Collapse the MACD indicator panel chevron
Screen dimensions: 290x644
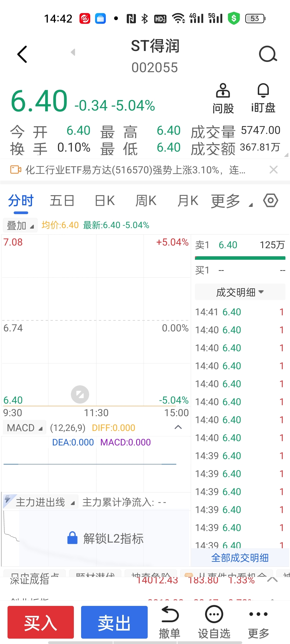pos(178,427)
